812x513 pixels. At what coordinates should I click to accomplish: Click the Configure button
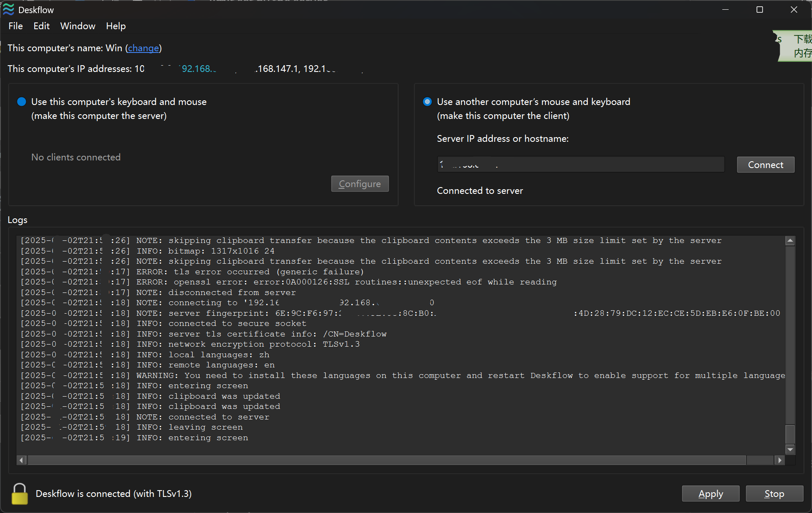360,184
